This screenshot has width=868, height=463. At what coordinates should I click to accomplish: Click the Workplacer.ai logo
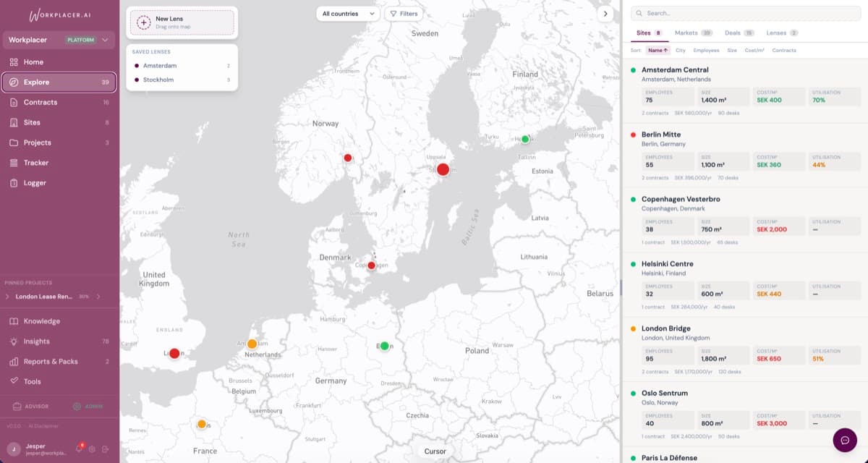(59, 15)
